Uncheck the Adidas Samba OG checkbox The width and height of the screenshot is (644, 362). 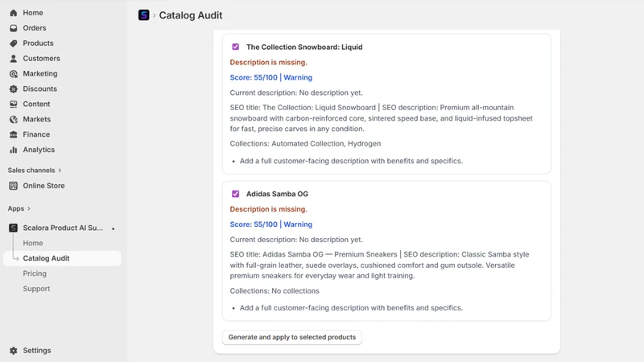tap(235, 194)
